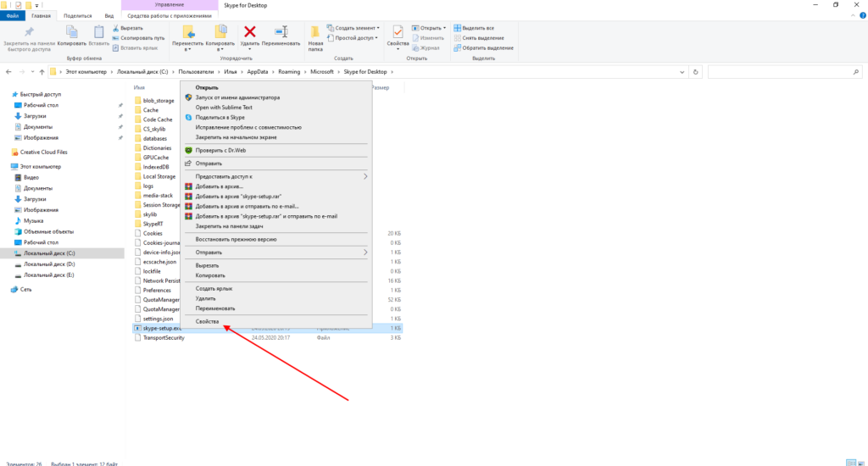Choose Запуск от имени администратора

click(275, 97)
